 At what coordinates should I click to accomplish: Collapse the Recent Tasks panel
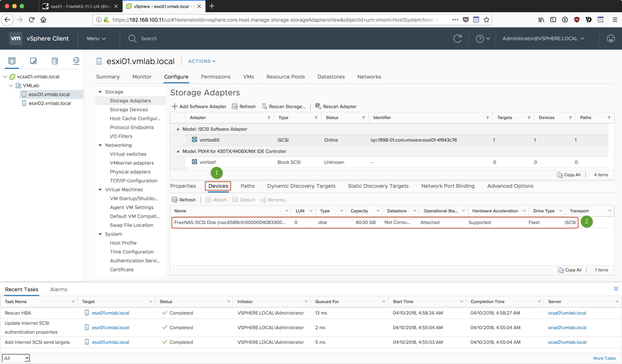tap(616, 289)
